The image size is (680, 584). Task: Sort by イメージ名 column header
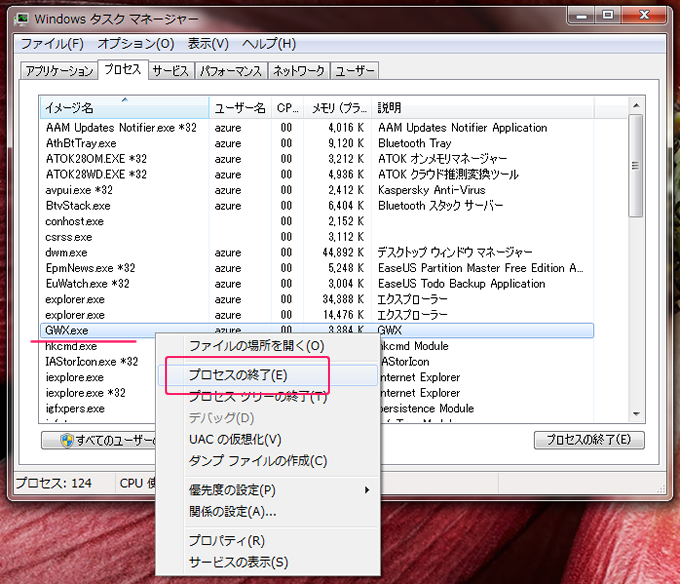[125, 108]
